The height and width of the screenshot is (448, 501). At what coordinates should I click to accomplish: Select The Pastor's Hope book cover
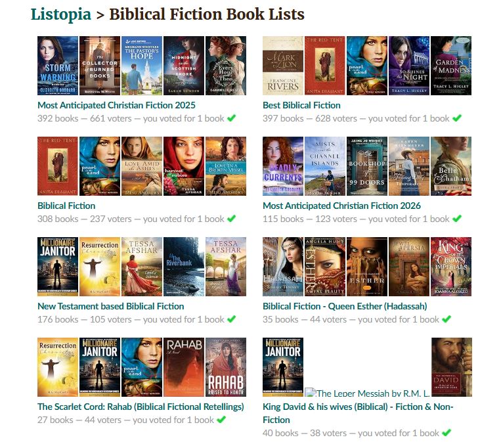coord(142,66)
